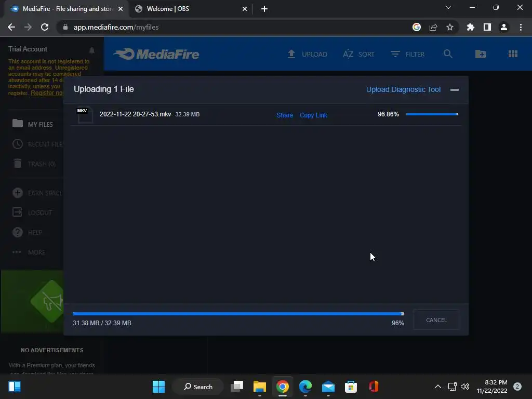Click the green megaphone promo banner

pos(33,301)
